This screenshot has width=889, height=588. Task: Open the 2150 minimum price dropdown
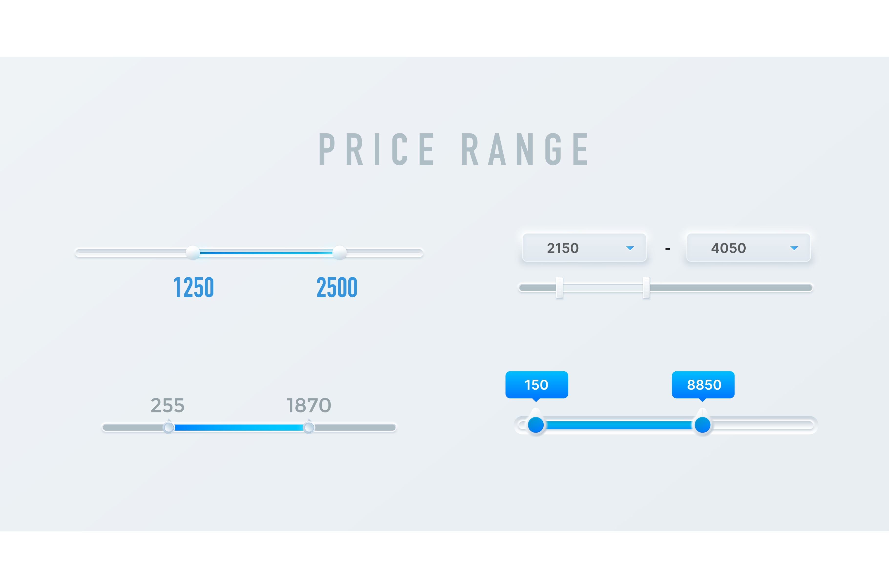pos(584,248)
